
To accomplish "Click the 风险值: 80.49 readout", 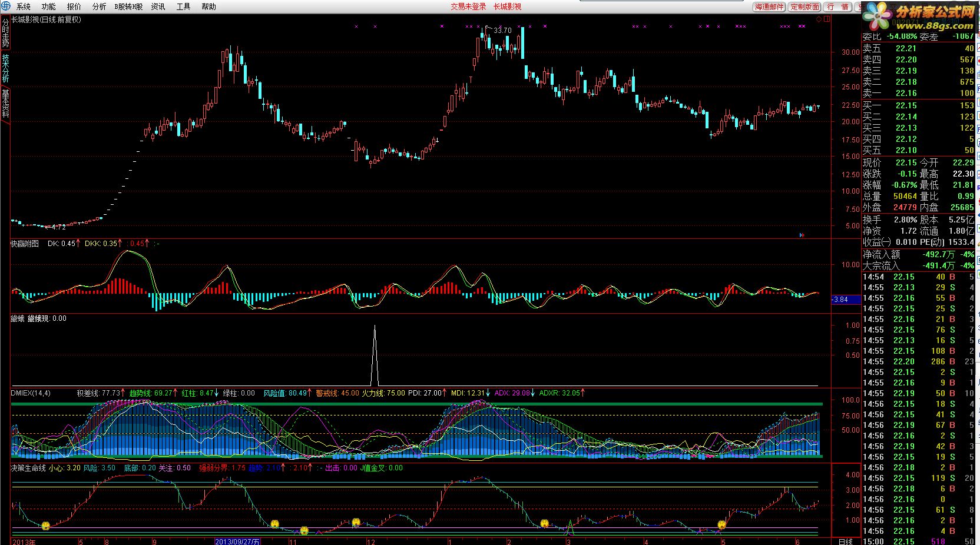I will tap(287, 393).
